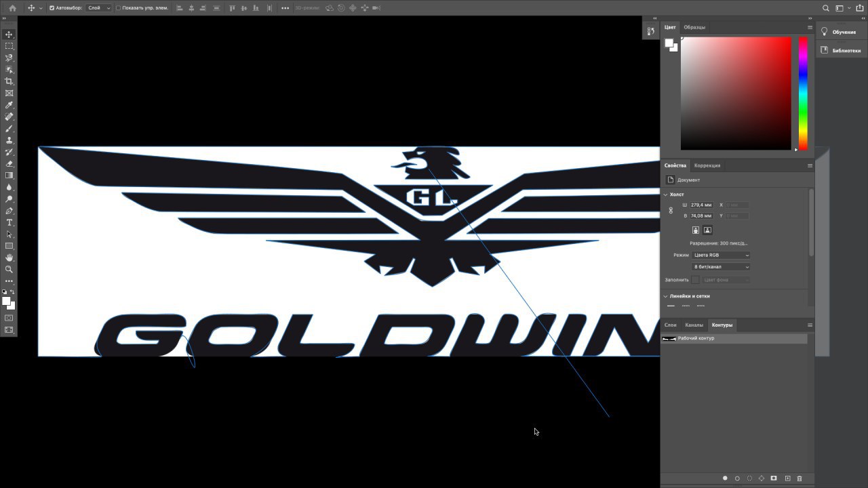Enable Показать упр. элем. checkbox
The width and height of the screenshot is (868, 488).
coord(118,8)
